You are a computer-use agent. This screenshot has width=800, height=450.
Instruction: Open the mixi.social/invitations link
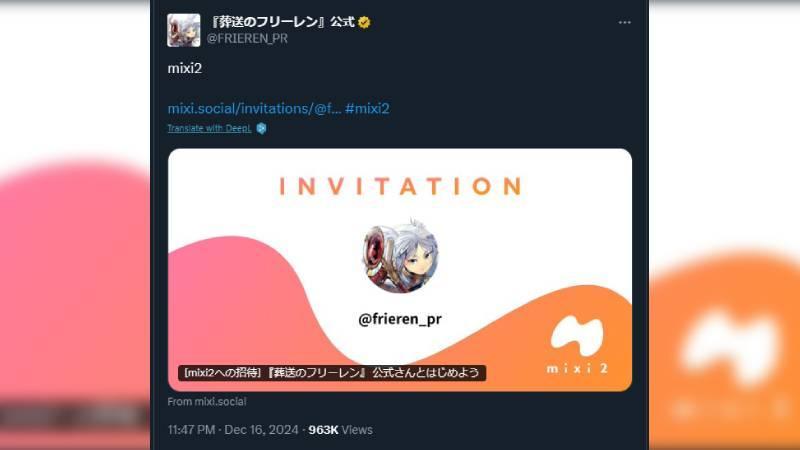coord(254,109)
